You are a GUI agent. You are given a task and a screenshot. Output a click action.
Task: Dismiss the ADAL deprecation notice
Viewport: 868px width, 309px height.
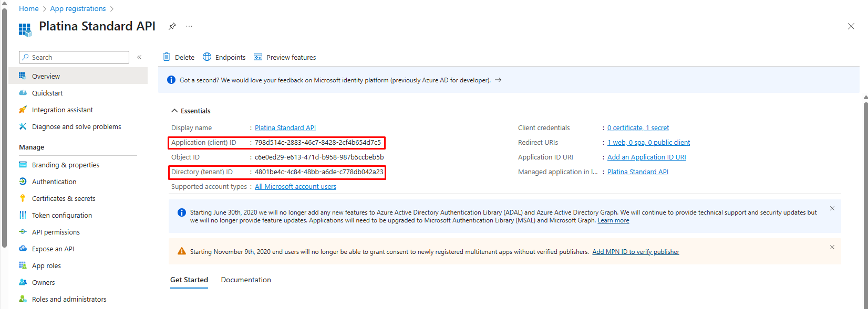pyautogui.click(x=832, y=208)
